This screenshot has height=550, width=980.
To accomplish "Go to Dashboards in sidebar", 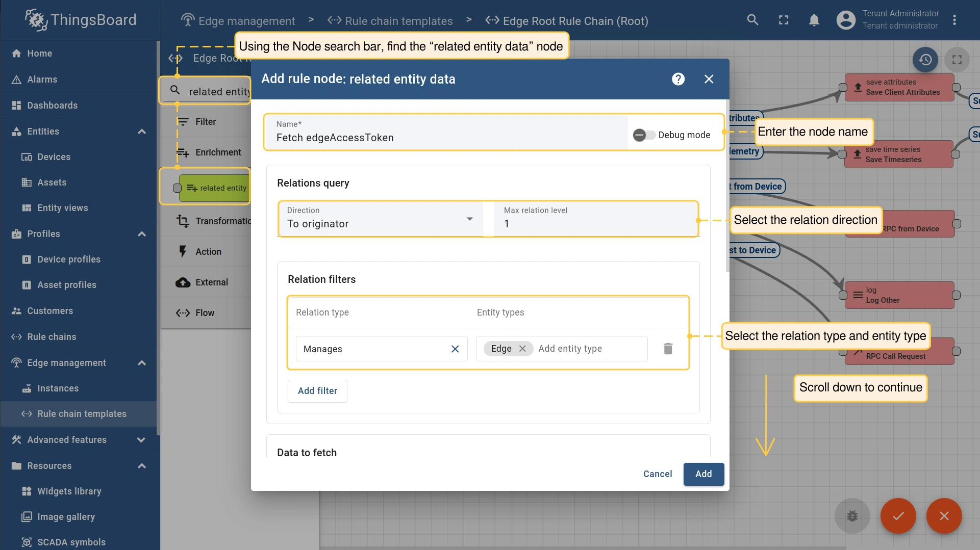I will click(x=52, y=106).
